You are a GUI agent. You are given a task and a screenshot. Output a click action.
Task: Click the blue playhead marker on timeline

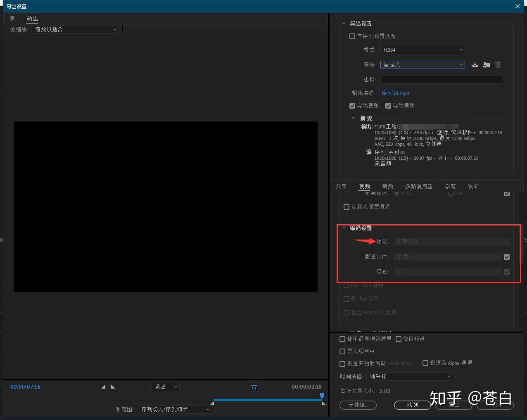(322, 396)
